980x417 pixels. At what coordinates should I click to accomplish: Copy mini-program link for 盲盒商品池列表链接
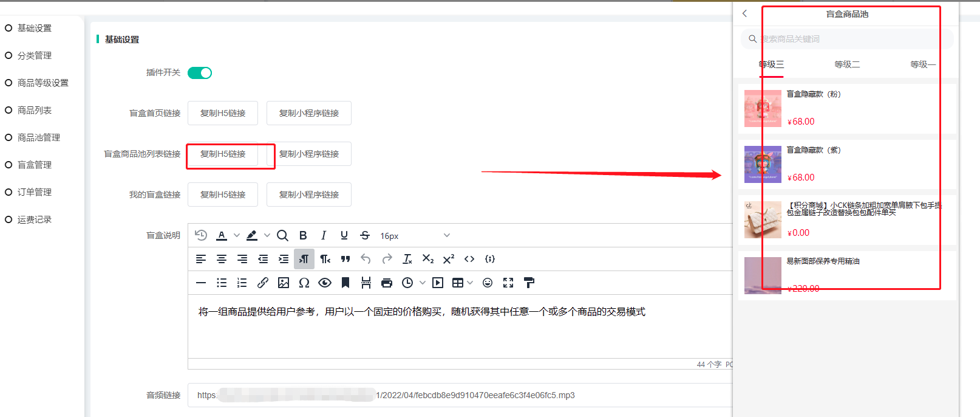click(309, 154)
